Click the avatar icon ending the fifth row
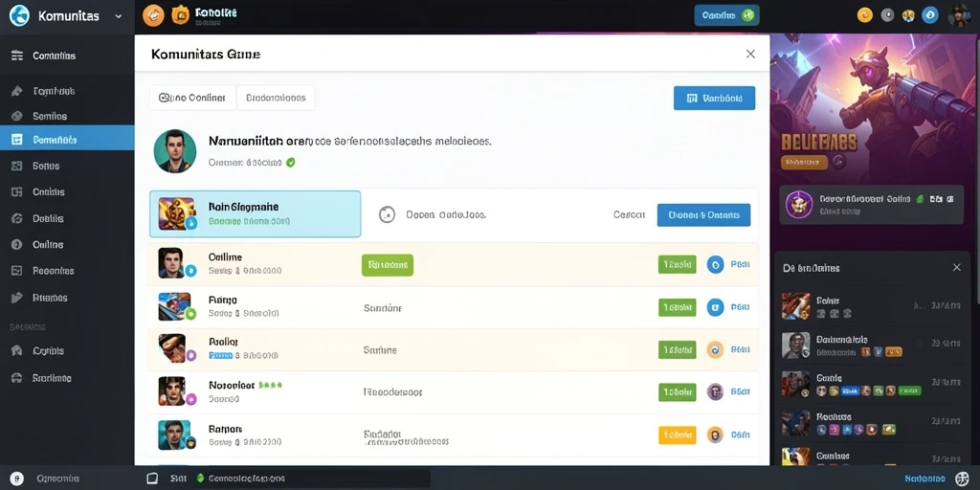The height and width of the screenshot is (490, 980). tap(715, 434)
